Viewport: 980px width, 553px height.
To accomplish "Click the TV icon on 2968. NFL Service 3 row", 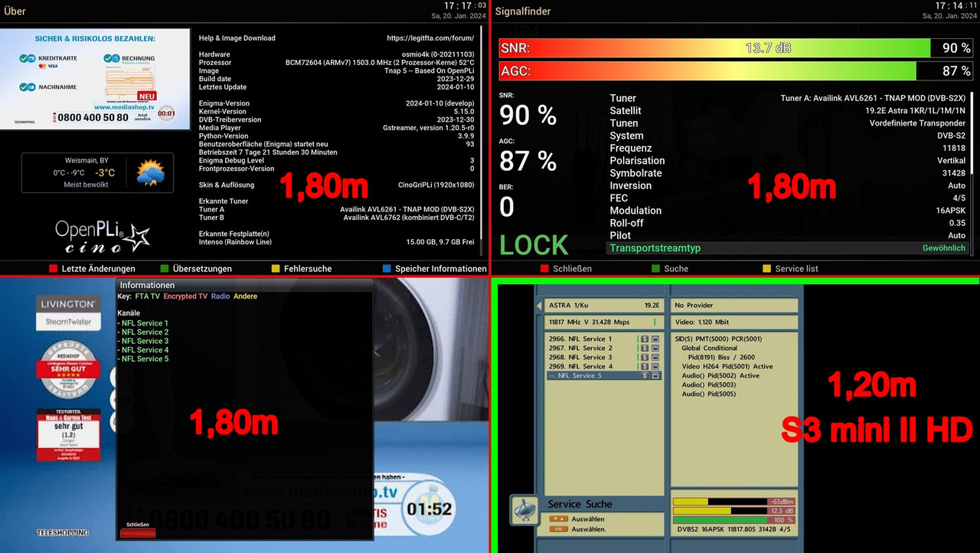I will point(656,357).
